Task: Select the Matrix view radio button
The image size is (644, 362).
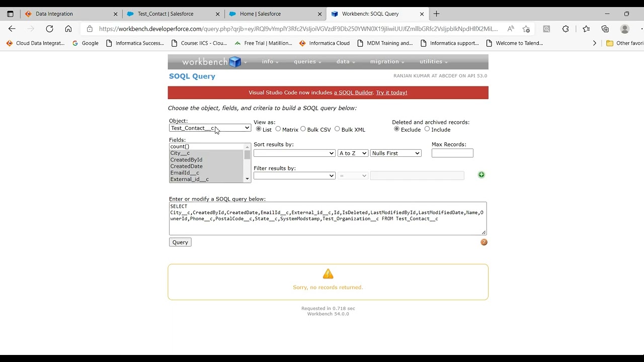Action: tap(278, 129)
